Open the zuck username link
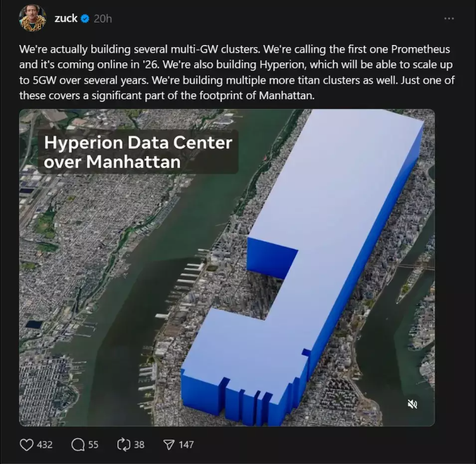This screenshot has width=476, height=464. coord(66,18)
